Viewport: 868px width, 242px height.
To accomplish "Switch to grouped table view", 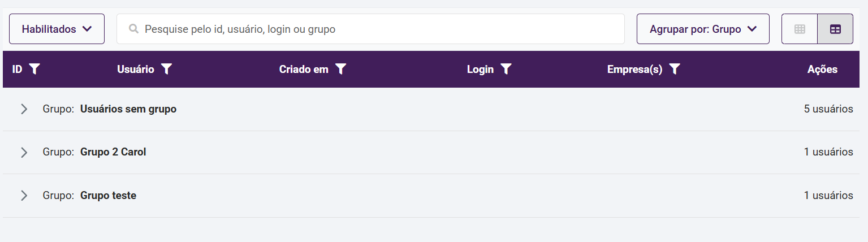I will tap(835, 29).
